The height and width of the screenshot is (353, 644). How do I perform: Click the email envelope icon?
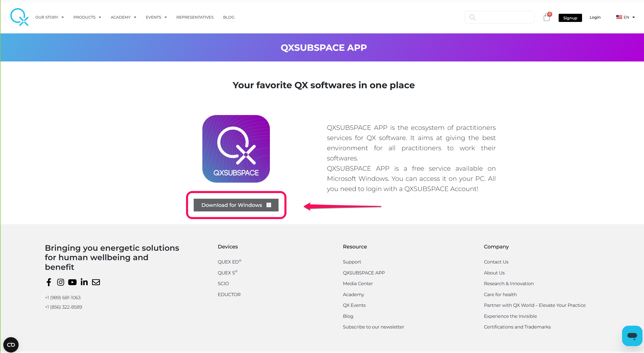(96, 282)
